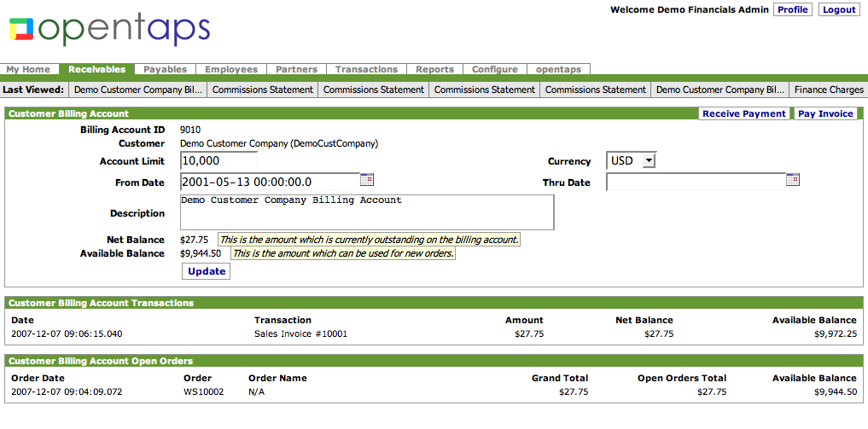Screen dimensions: 868x429
Task: Open the Thru Date calendar picker icon
Action: coord(793,179)
